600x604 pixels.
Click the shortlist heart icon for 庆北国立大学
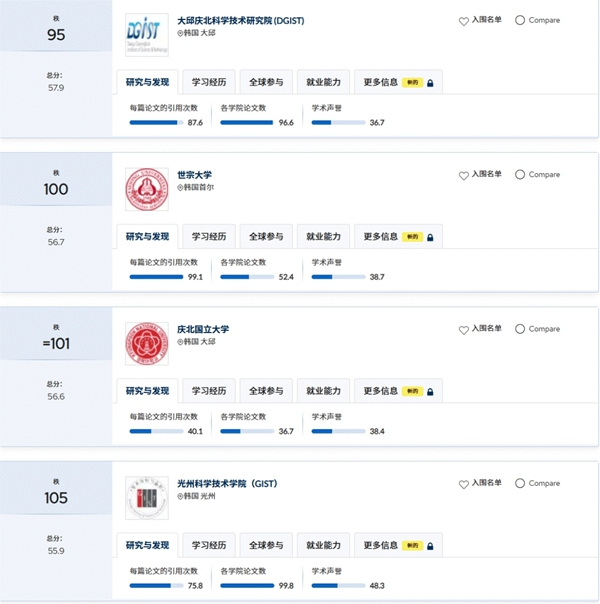click(464, 330)
